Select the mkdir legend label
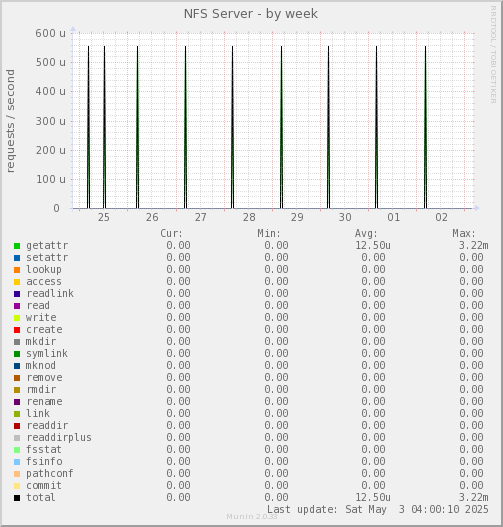The width and height of the screenshot is (503, 527). (x=41, y=341)
